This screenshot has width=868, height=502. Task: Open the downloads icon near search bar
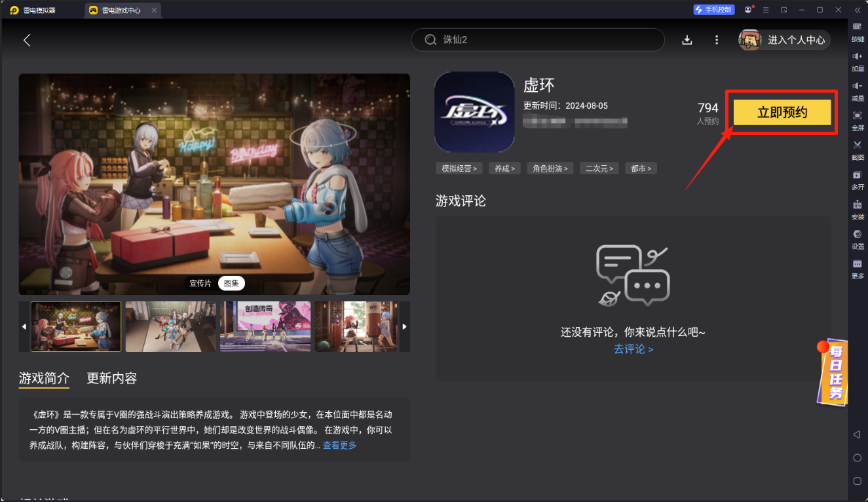coord(687,40)
